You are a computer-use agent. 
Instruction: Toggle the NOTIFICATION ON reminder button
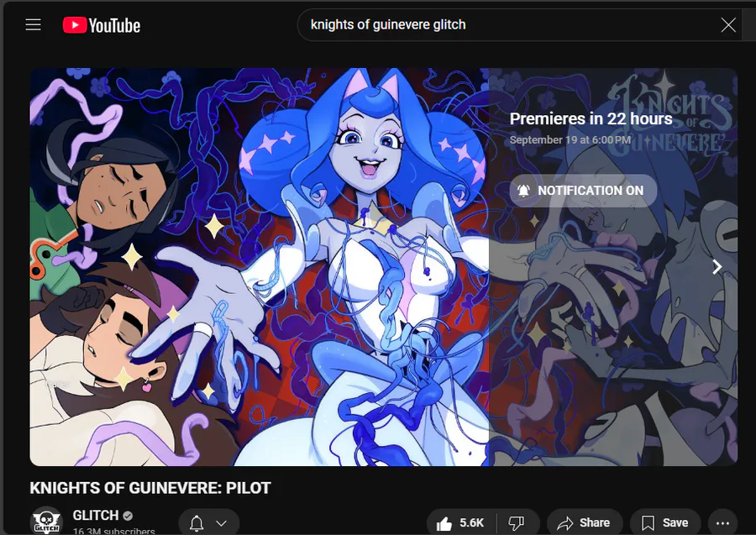pyautogui.click(x=583, y=191)
